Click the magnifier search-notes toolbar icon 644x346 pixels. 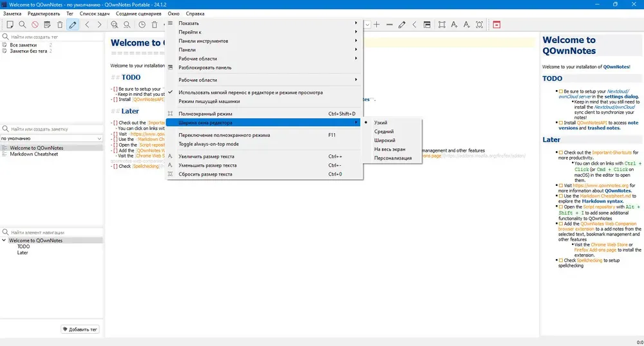tap(22, 24)
